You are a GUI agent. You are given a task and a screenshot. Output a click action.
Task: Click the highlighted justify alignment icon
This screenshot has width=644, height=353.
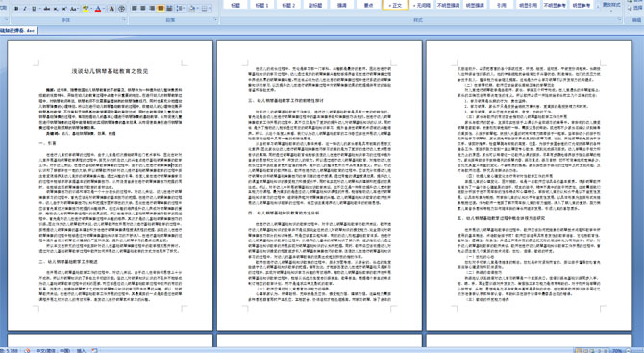[161, 9]
